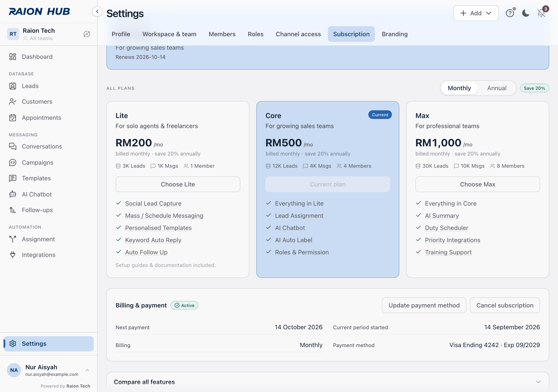This screenshot has height=392, width=558.
Task: Click the workspace switch icon beside Raion Tech
Action: click(87, 34)
